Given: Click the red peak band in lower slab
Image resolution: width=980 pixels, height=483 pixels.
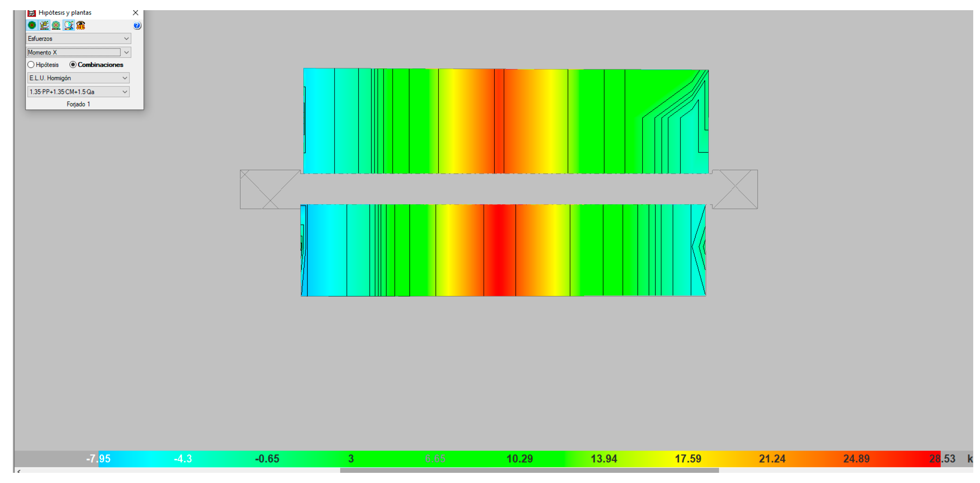Looking at the screenshot, I should tap(499, 250).
